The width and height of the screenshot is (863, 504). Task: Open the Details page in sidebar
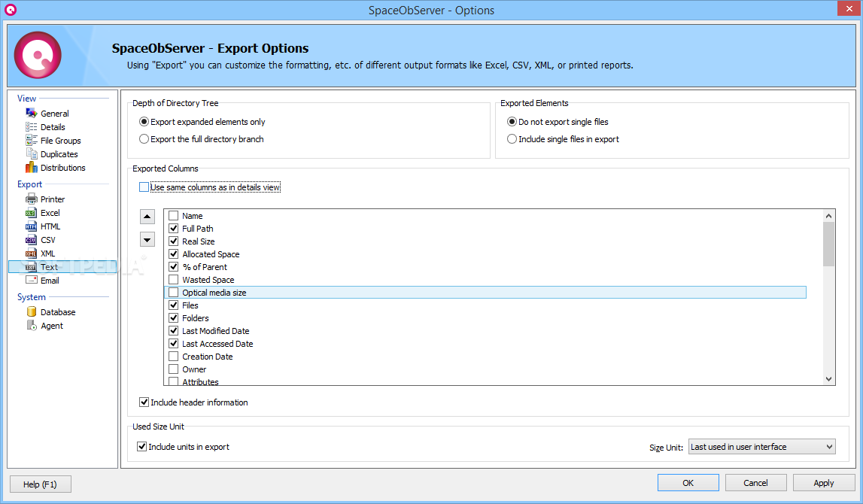pyautogui.click(x=53, y=127)
